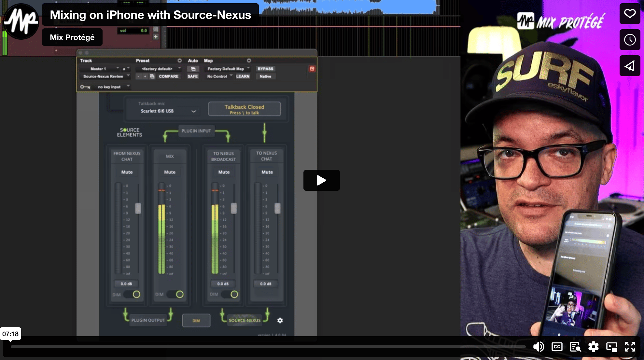644x360 pixels.
Task: Click the From Nexus Chat 0.0 dB field
Action: coord(126,284)
